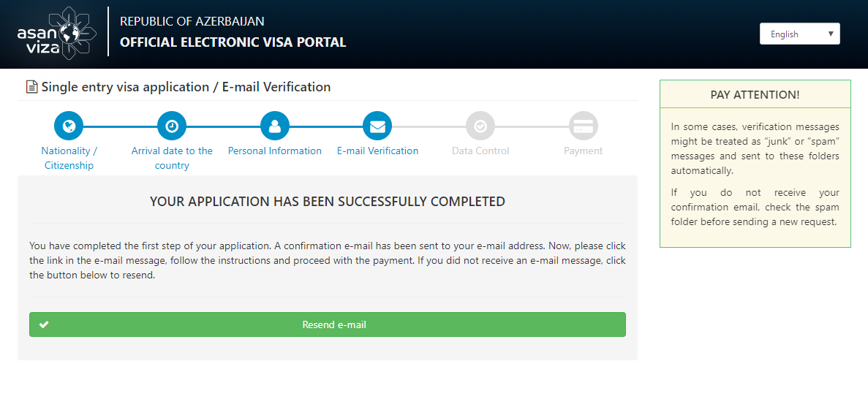Select the Data Control step label
This screenshot has height=399, width=868.
point(480,151)
